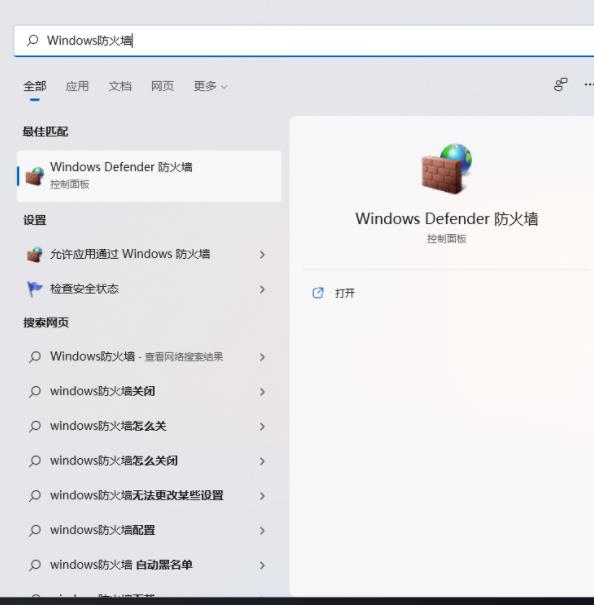Expand chevron for windows防火墙 自动黑名单

pos(262,565)
